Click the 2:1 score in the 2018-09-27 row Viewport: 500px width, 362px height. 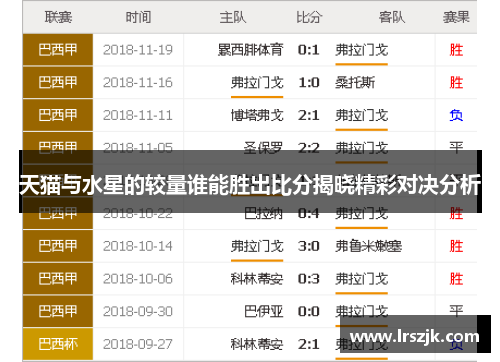click(x=309, y=344)
